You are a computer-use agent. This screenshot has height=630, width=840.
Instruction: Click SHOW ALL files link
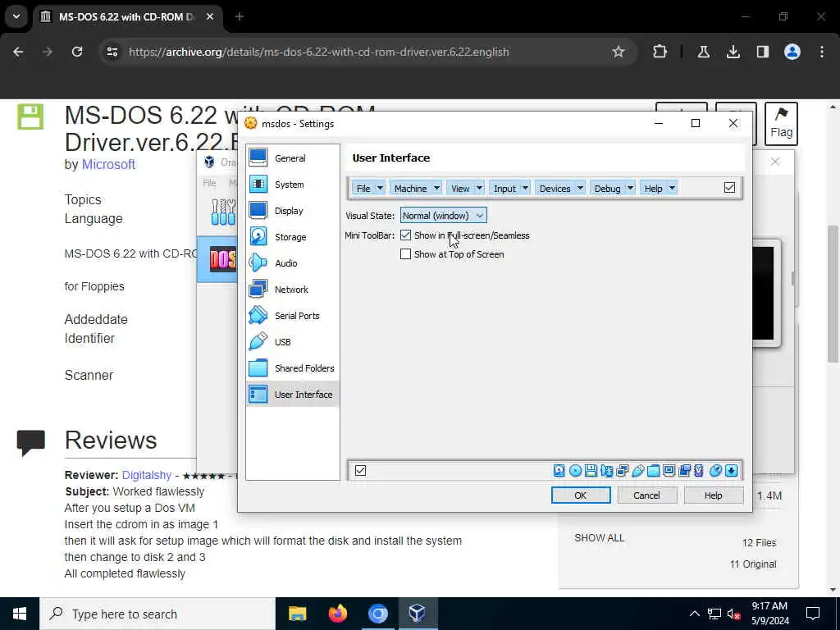(x=599, y=538)
